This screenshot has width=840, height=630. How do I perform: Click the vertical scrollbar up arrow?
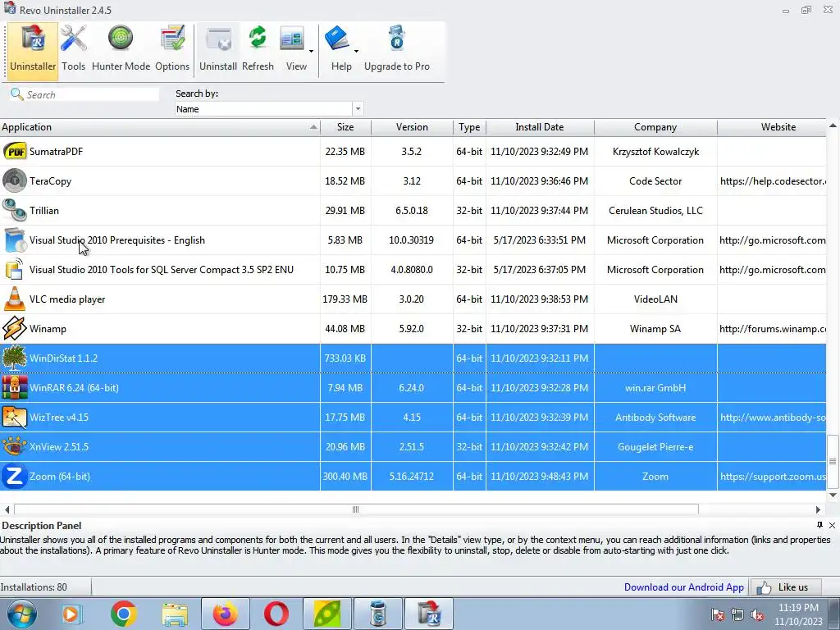833,126
